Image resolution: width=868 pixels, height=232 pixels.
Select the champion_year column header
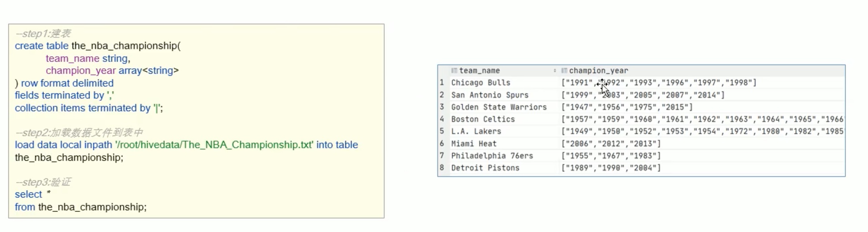tap(702, 70)
